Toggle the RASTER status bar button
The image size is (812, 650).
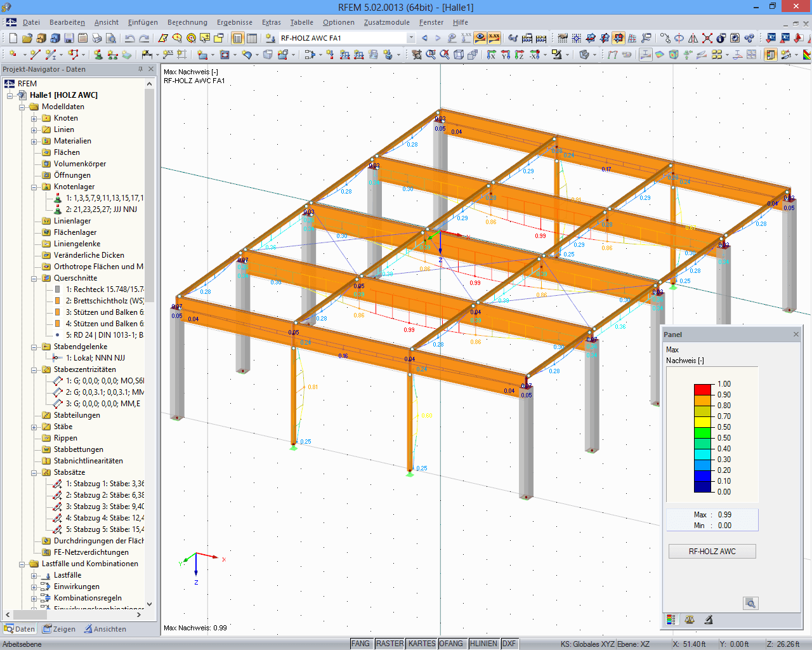tap(390, 644)
